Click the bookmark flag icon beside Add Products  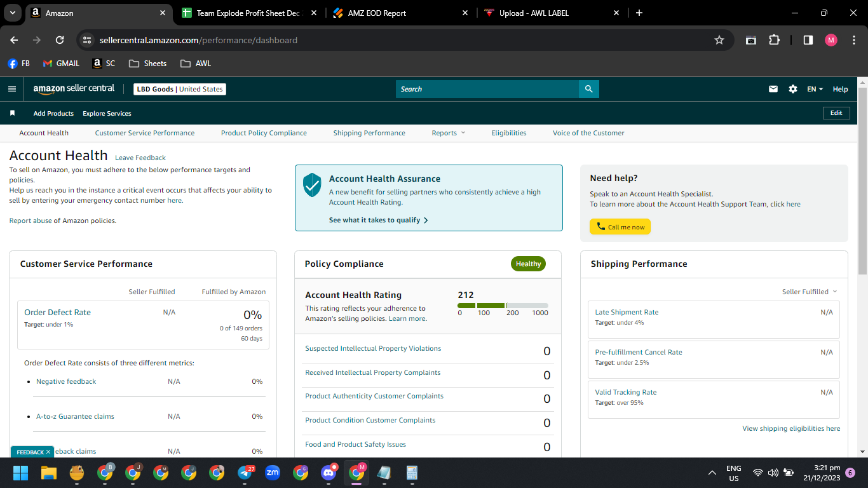point(12,113)
